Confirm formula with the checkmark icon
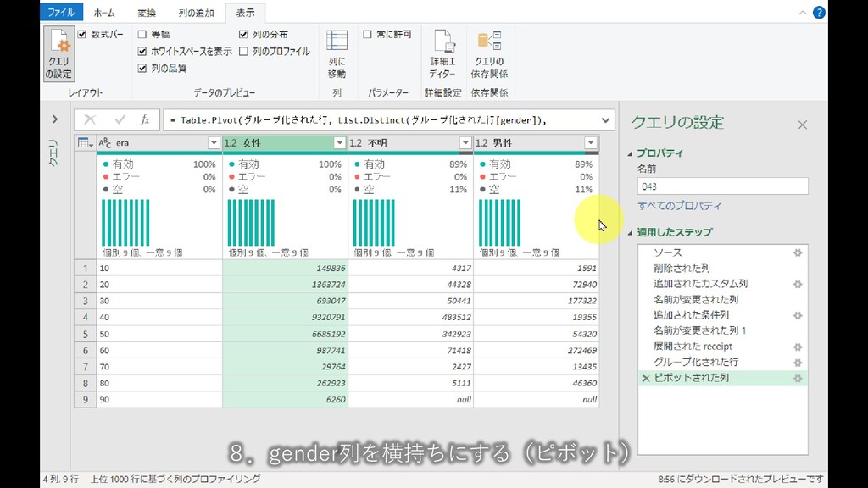Image resolution: width=868 pixels, height=488 pixels. pyautogui.click(x=120, y=119)
